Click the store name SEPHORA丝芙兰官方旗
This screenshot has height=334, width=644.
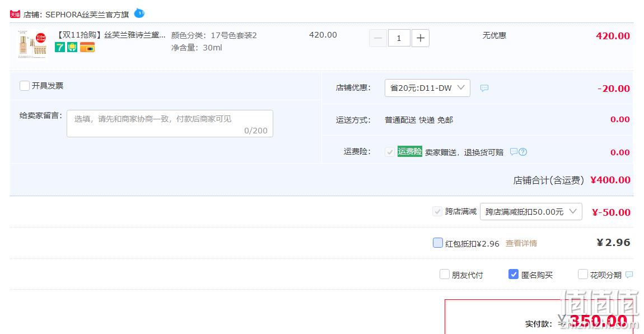[87, 15]
